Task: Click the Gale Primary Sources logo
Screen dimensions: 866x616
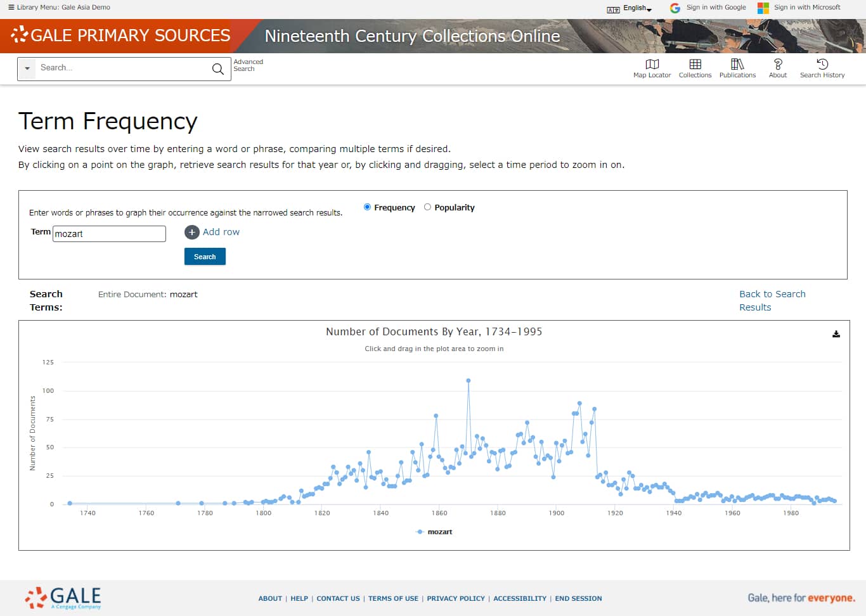Action: point(120,35)
